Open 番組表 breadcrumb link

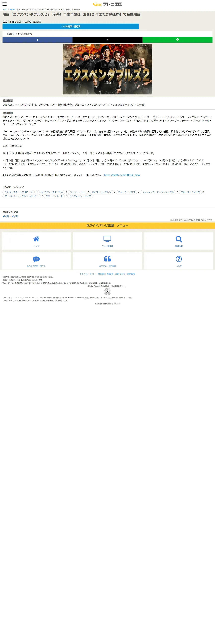pyautogui.click(x=12, y=10)
